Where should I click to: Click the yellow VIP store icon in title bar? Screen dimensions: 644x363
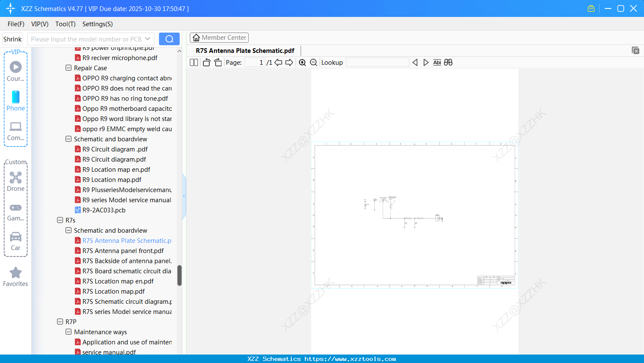(x=591, y=8)
